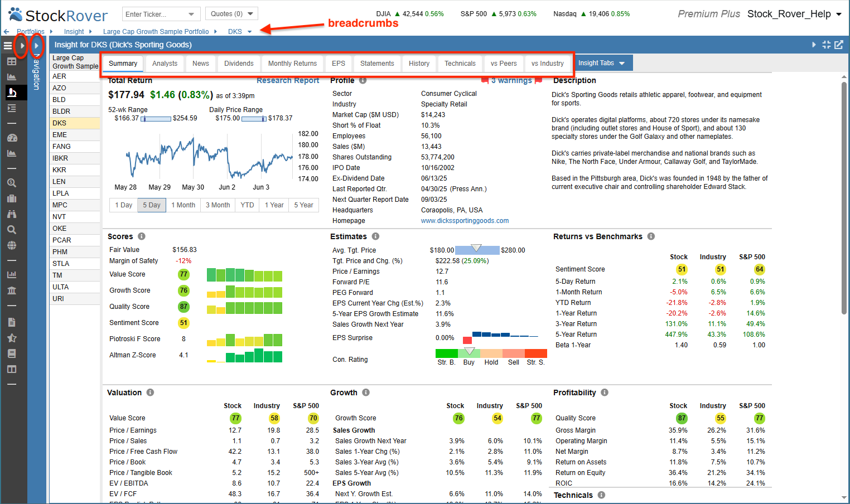Open the Quotes (0) dropdown

tap(231, 14)
